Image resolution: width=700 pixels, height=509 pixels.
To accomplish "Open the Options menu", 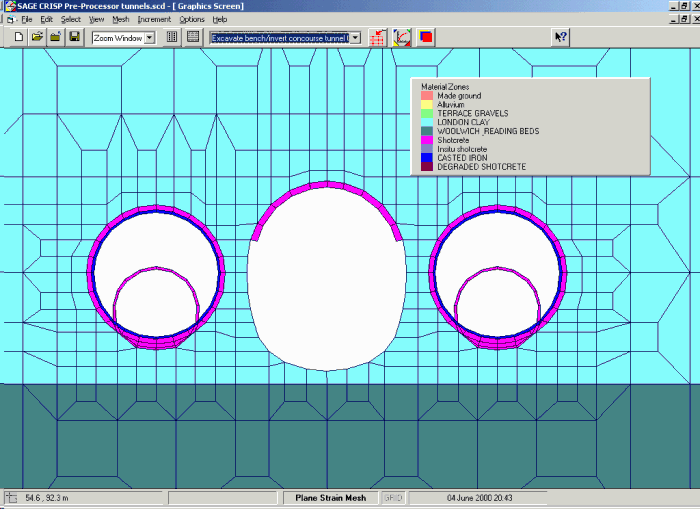I will [x=192, y=20].
